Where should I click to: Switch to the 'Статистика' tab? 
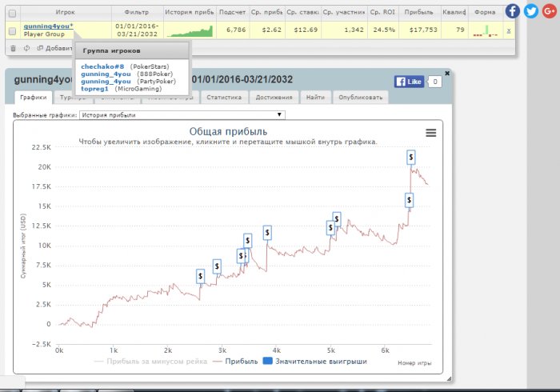point(224,98)
